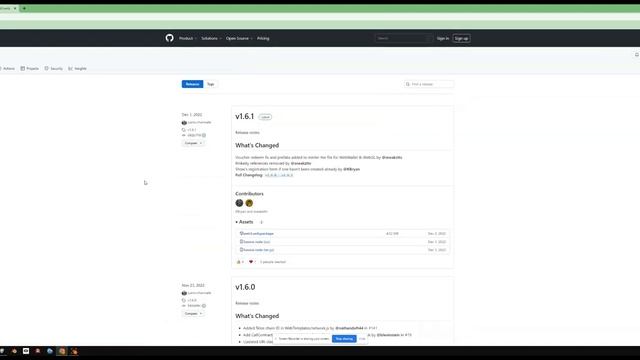Click the heart reaction
Screen dimensions: 640x360
click(x=252, y=262)
